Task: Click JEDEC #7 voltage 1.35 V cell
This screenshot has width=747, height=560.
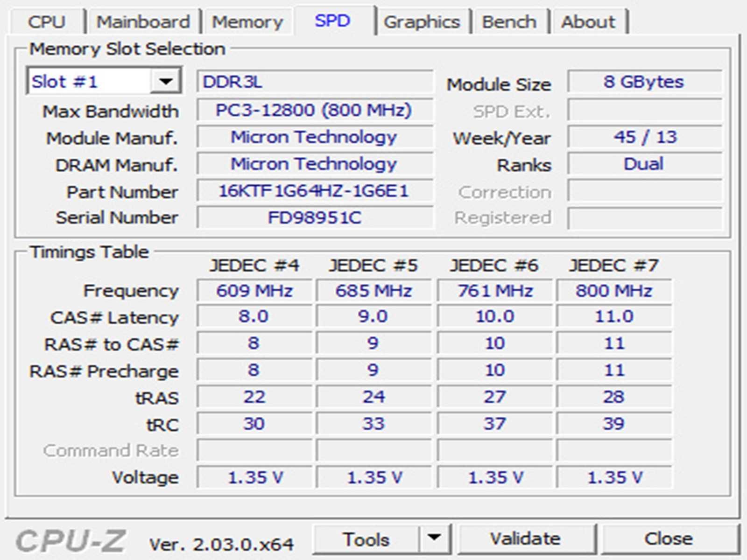Action: tap(614, 477)
